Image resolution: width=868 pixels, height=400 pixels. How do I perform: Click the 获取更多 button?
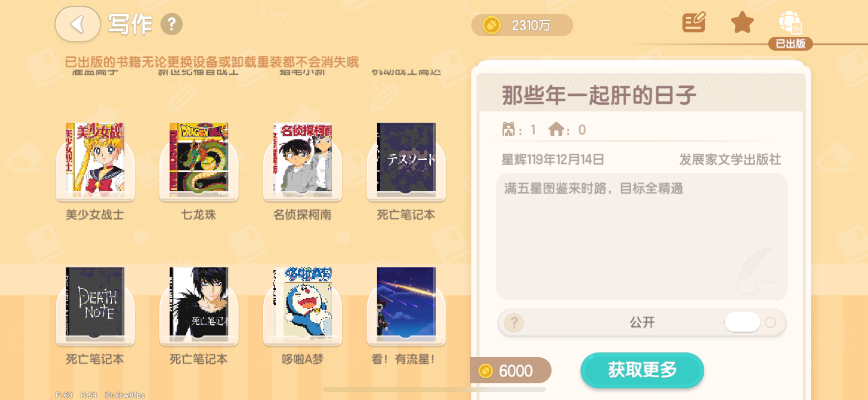click(x=642, y=370)
